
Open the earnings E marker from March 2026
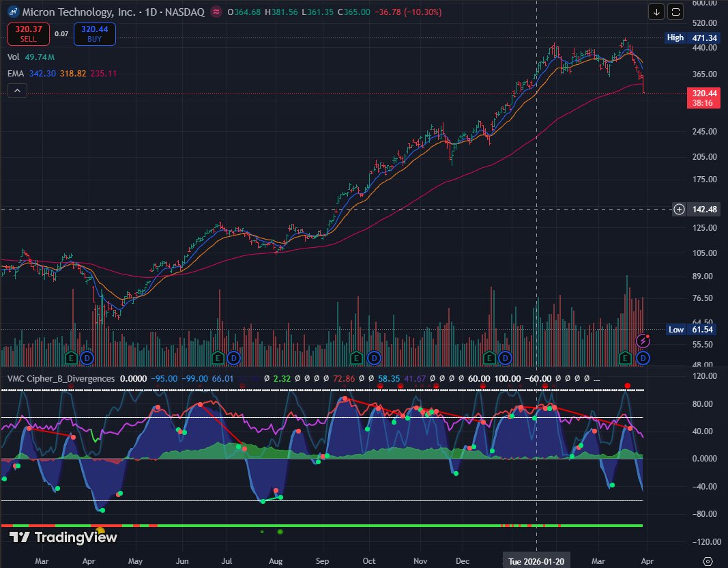click(625, 358)
